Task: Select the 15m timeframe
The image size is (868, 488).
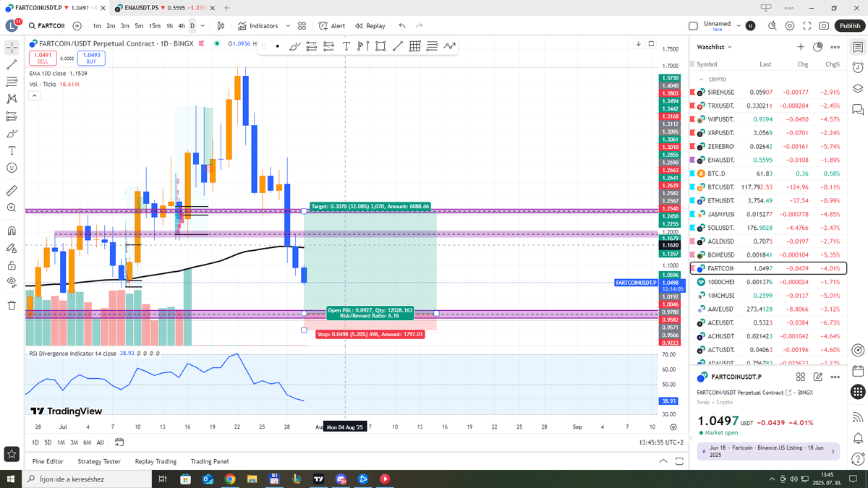Action: click(x=155, y=26)
